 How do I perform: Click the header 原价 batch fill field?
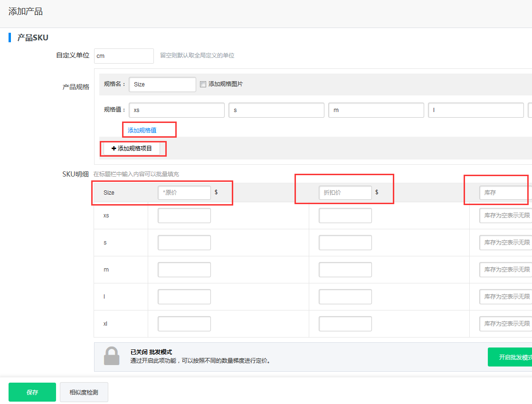(x=184, y=193)
